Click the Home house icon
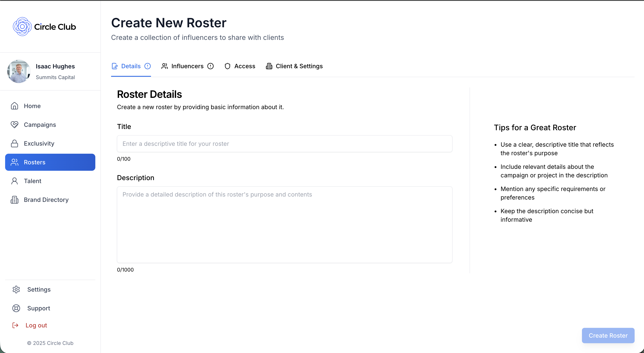The image size is (644, 353). [x=15, y=106]
